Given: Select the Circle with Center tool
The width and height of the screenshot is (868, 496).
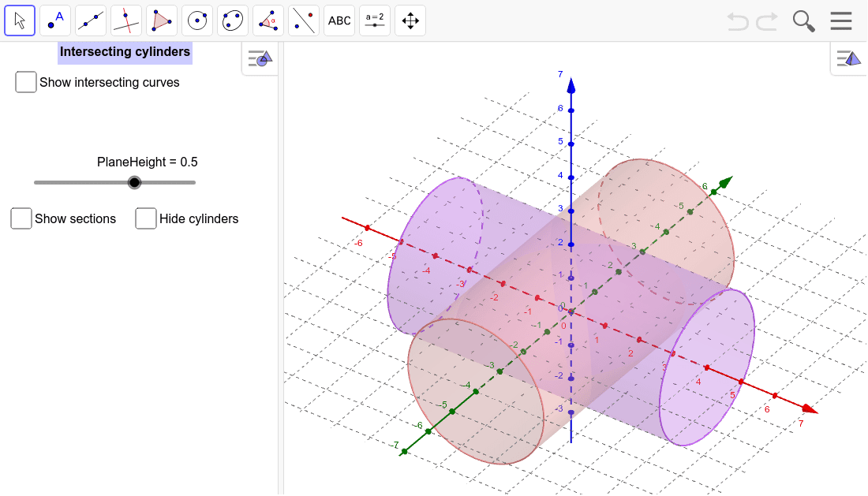Looking at the screenshot, I should tap(197, 21).
